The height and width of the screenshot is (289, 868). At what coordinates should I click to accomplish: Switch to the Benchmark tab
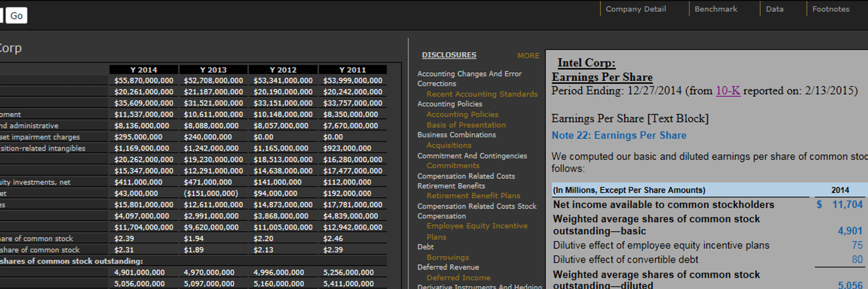(x=716, y=9)
